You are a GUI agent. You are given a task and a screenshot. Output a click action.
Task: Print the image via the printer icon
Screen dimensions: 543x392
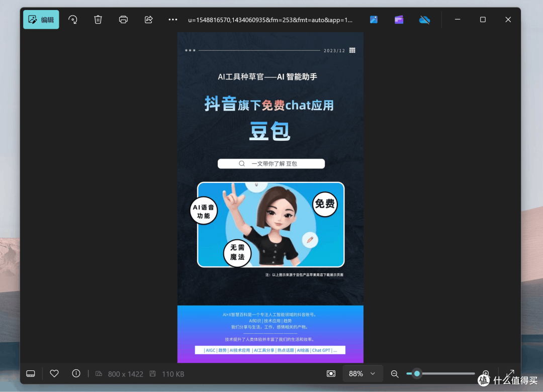tap(123, 20)
